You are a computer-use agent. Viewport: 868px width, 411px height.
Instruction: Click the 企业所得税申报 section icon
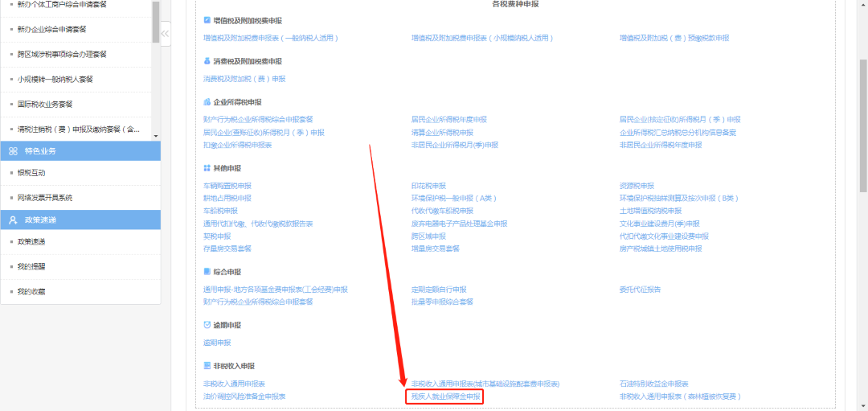click(x=207, y=102)
